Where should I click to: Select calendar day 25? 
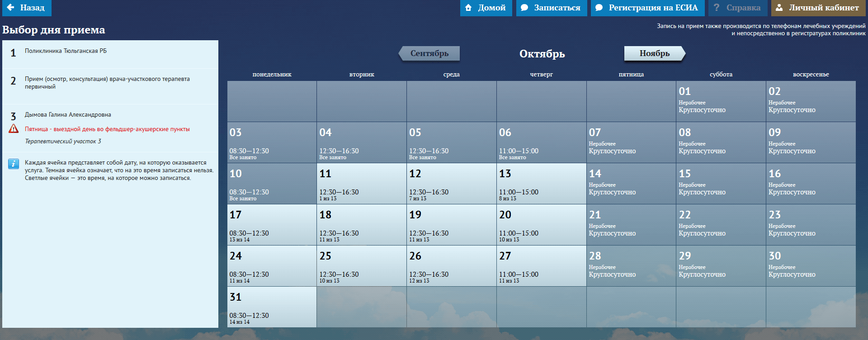click(362, 266)
